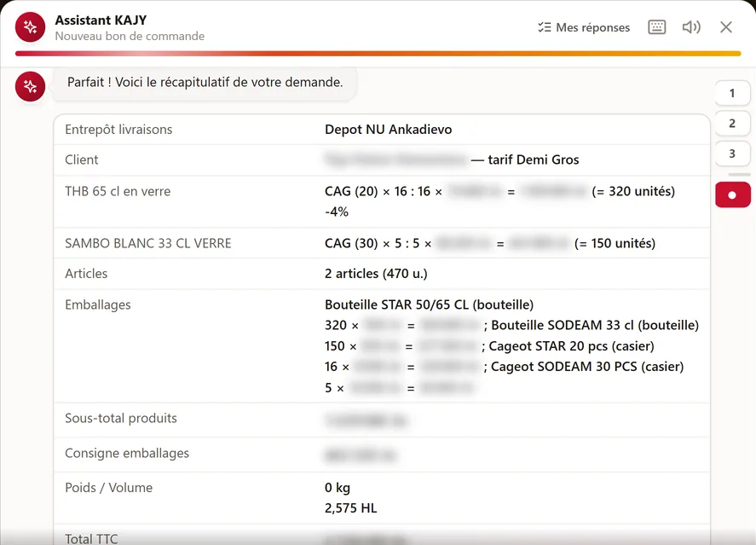Click the 'THB 65 cl en verre' label

click(118, 191)
